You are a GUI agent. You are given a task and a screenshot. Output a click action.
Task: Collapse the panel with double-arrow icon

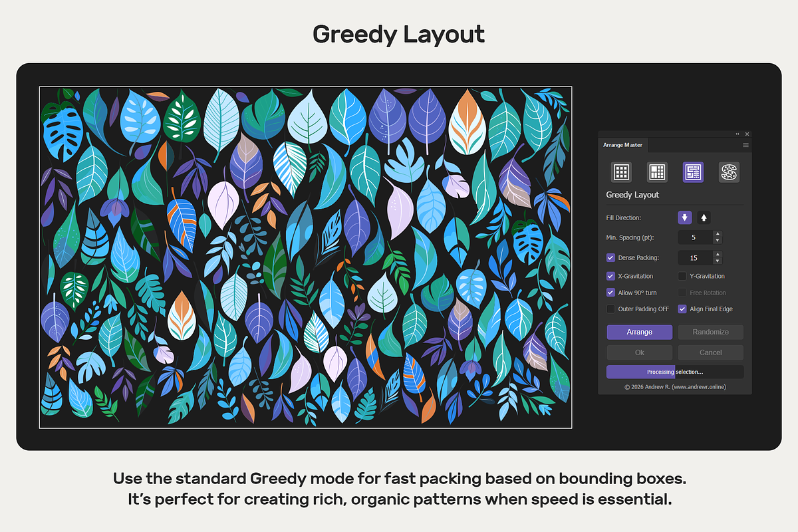737,134
